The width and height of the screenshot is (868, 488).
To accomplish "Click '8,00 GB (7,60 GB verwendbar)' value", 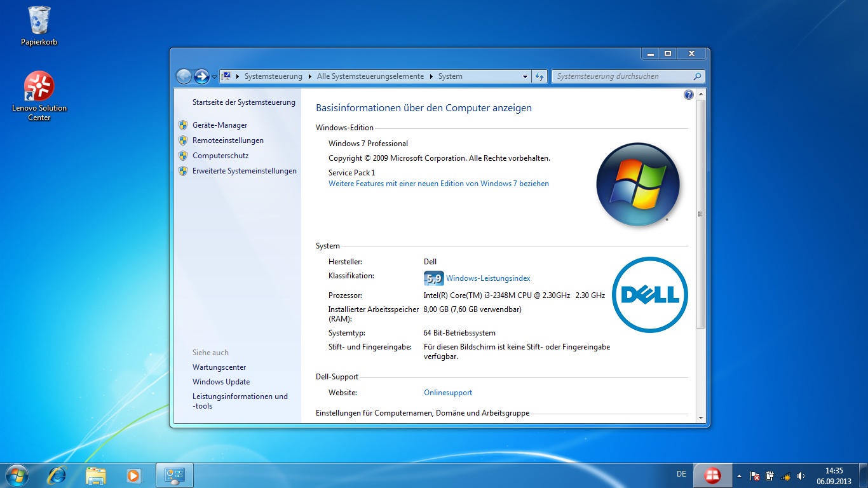I will (472, 309).
